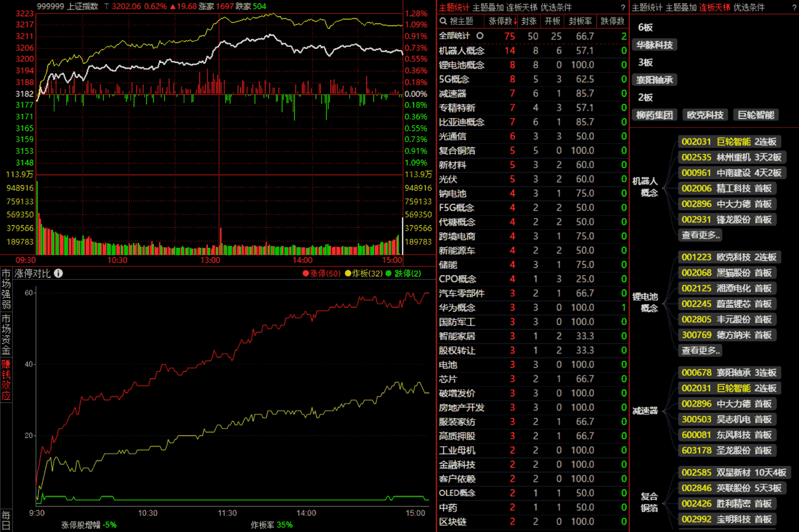This screenshot has height=532, width=799.
Task: Open stock 001223 欧克科技 2连板
Action: pyautogui.click(x=730, y=257)
